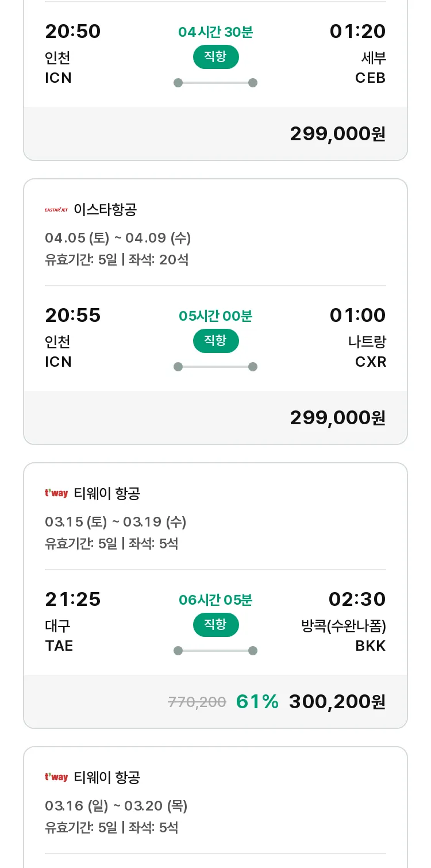Viewport: 431px width, 868px height.
Task: Open the 티웨이 항공 name on the Daegu flight card
Action: pyautogui.click(x=107, y=493)
